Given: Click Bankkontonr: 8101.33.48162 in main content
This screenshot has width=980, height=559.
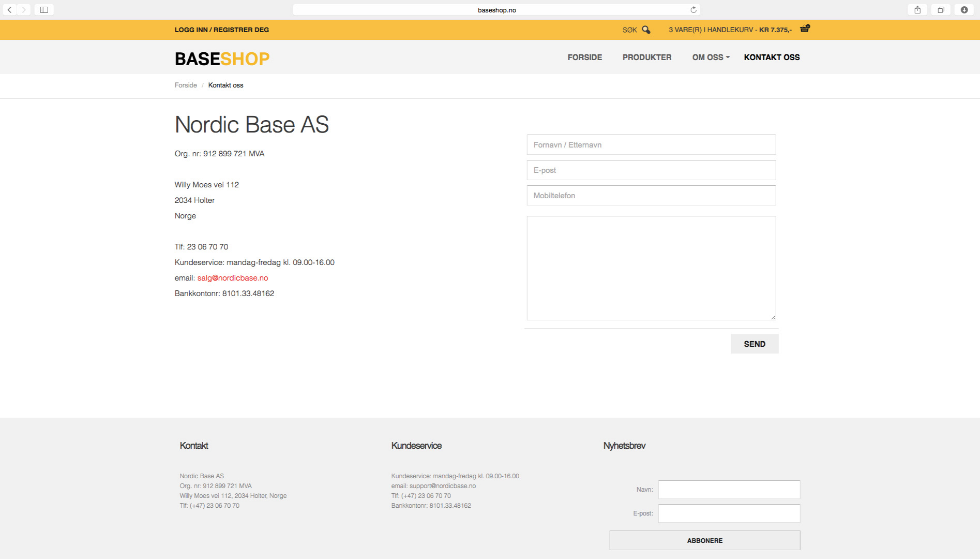Looking at the screenshot, I should 224,293.
